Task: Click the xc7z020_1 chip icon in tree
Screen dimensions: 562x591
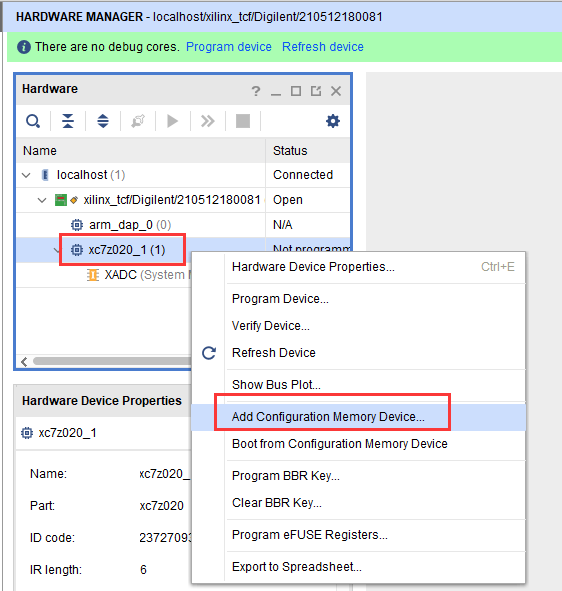Action: (x=77, y=250)
